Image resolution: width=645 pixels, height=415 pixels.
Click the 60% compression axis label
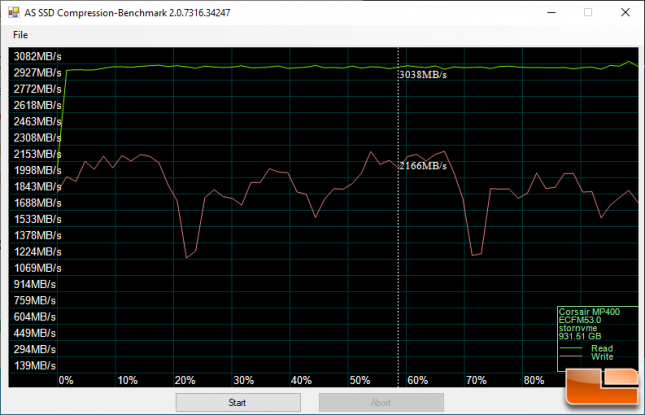(x=418, y=380)
